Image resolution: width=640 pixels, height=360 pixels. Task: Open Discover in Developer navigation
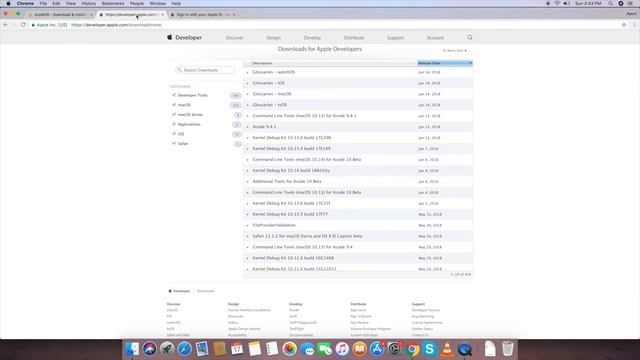click(x=234, y=38)
